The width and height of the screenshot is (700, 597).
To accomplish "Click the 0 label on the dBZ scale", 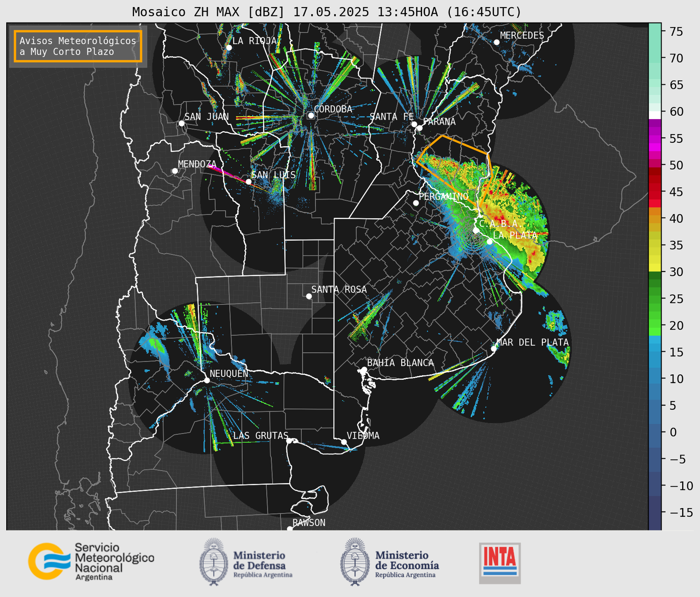I will 673,433.
